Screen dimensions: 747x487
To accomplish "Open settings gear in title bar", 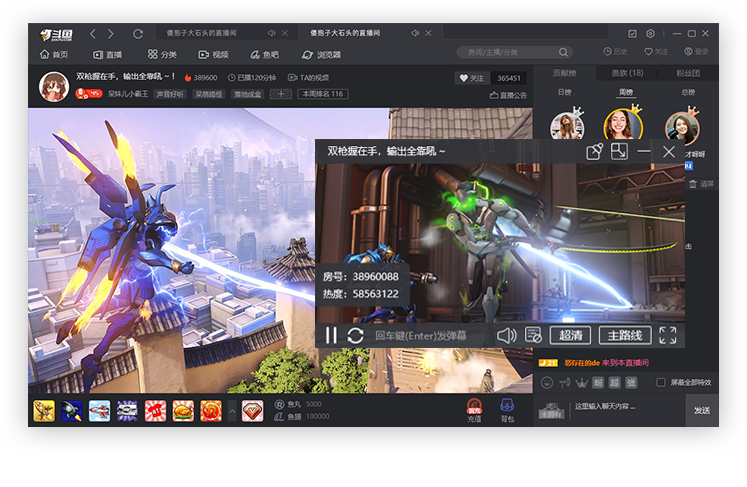I will coord(650,33).
